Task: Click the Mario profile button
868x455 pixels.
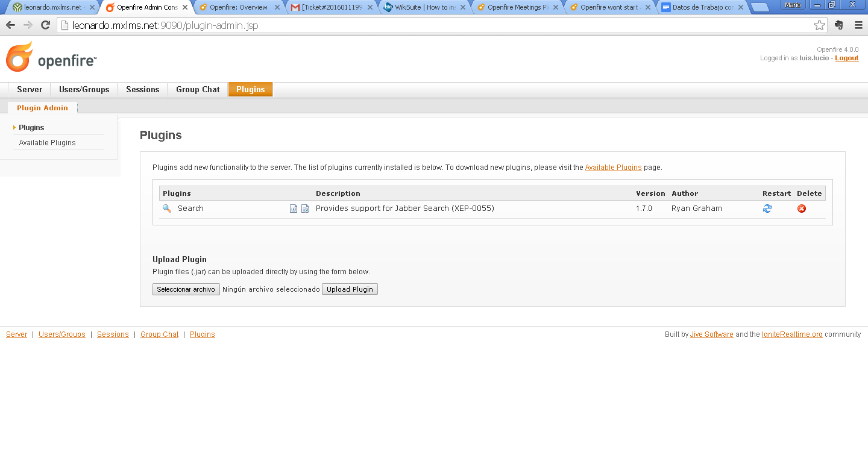Action: click(793, 5)
